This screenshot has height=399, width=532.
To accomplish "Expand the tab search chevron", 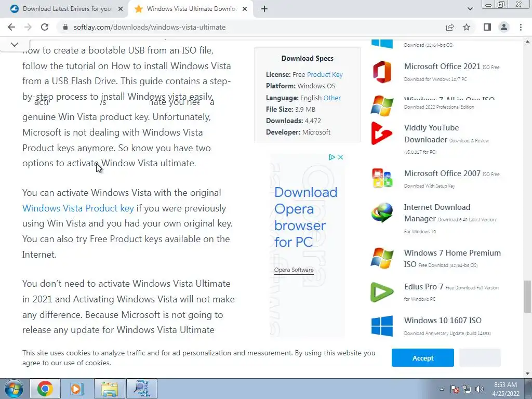I will click(470, 9).
